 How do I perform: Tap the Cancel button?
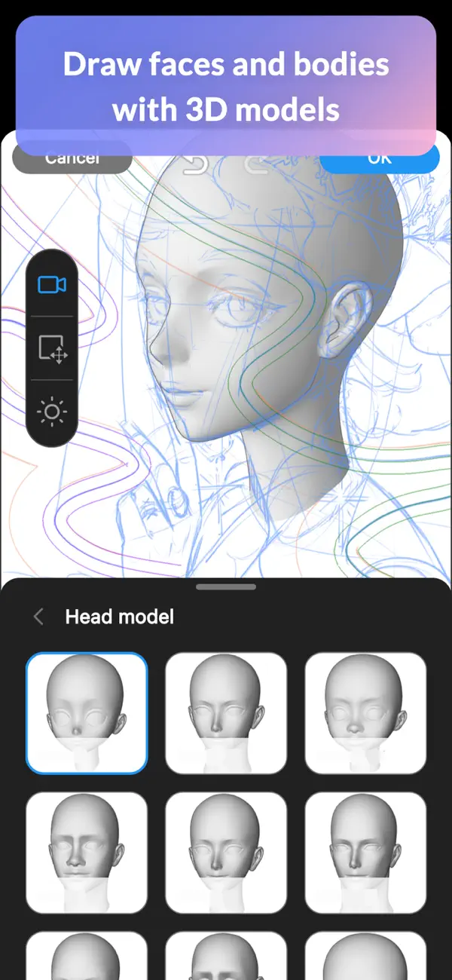click(x=72, y=157)
